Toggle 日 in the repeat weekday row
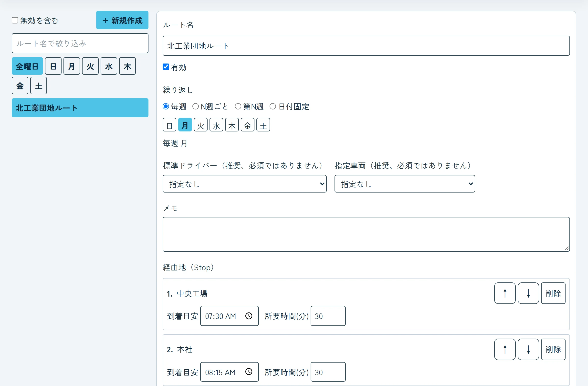Screen dimensions: 588x386 click(169, 125)
